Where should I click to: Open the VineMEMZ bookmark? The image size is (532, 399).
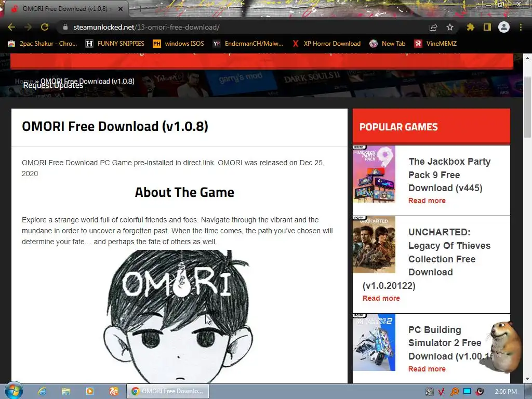(x=435, y=44)
